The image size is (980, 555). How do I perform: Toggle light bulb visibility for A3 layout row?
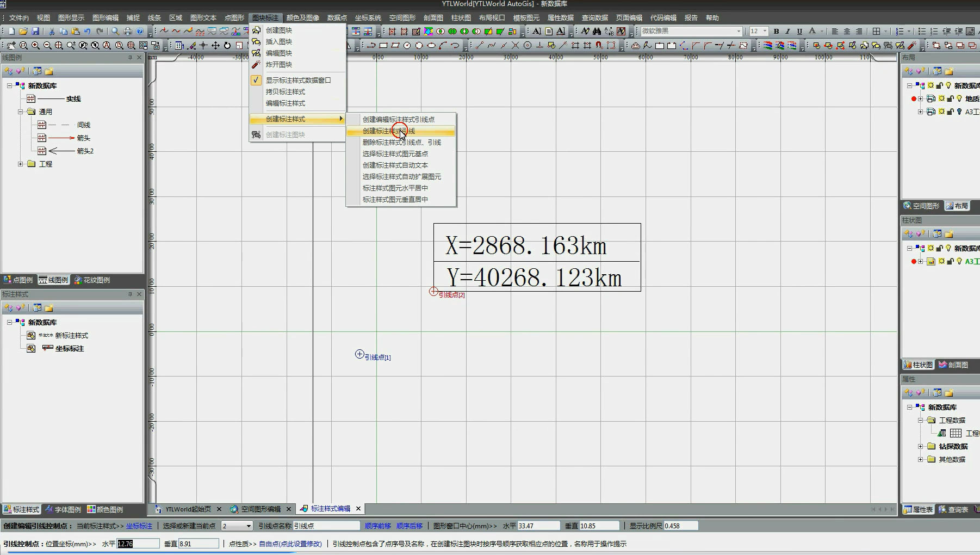click(x=959, y=112)
